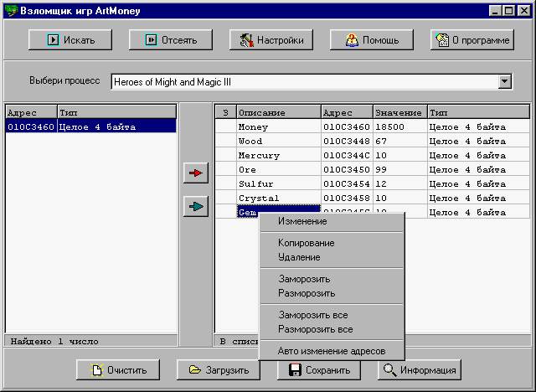Click the red arrow transfer button
The width and height of the screenshot is (536, 392).
[196, 173]
